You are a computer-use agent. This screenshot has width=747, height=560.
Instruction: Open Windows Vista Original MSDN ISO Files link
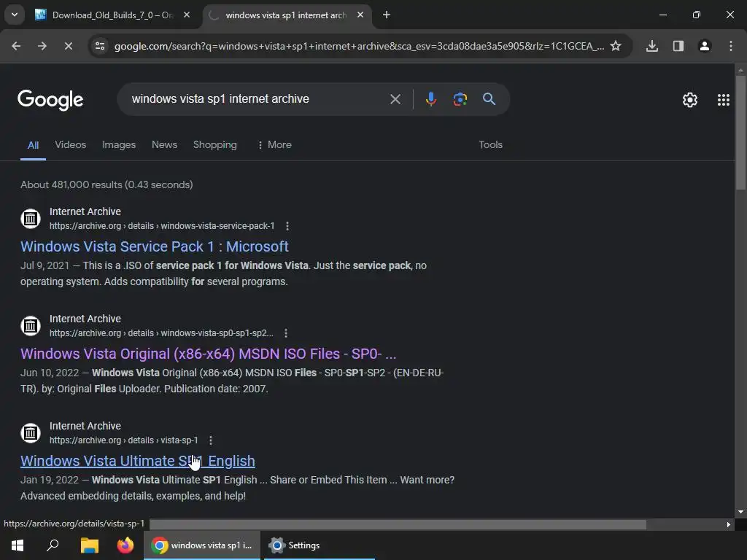coord(208,354)
